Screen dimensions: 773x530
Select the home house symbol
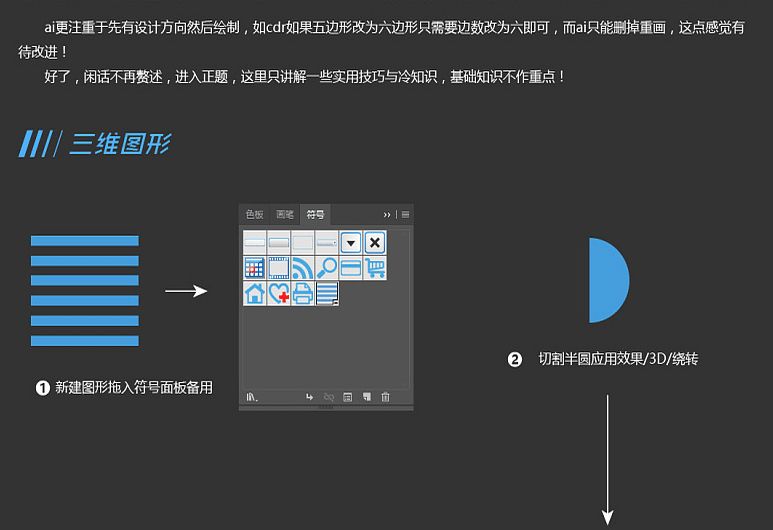(x=254, y=294)
